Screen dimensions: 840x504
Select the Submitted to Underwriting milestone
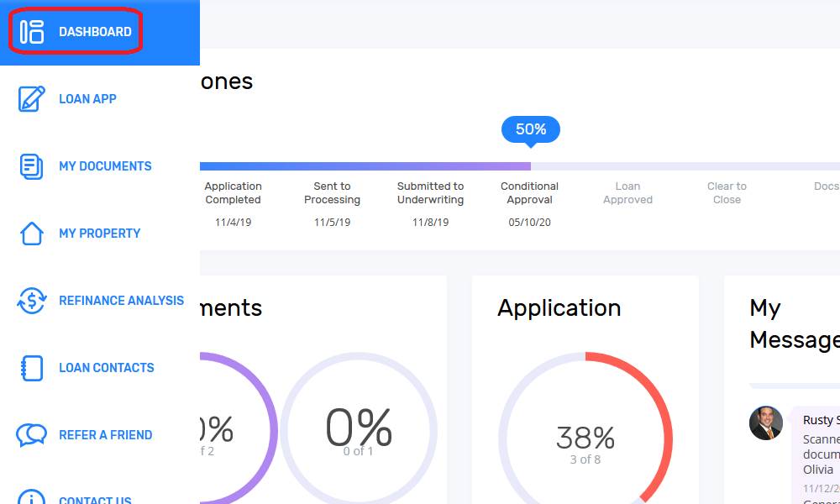pyautogui.click(x=430, y=193)
